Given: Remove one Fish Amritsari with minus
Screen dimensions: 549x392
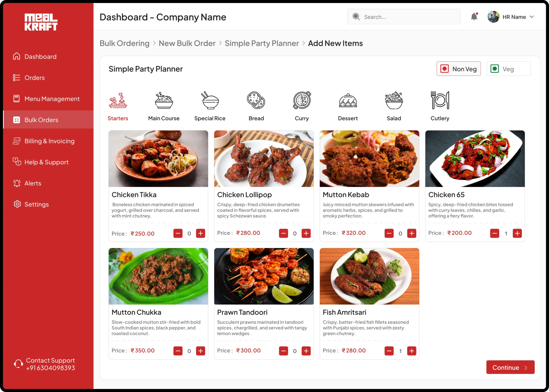Looking at the screenshot, I should (389, 351).
